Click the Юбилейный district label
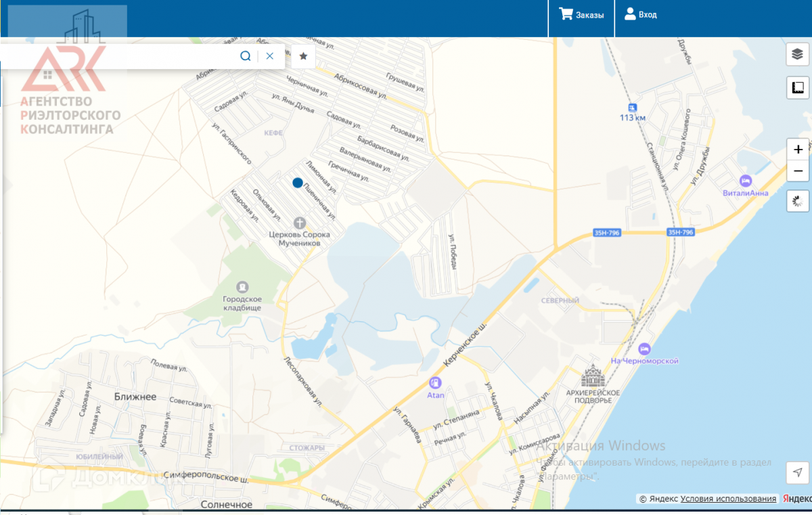The height and width of the screenshot is (515, 812). (99, 457)
